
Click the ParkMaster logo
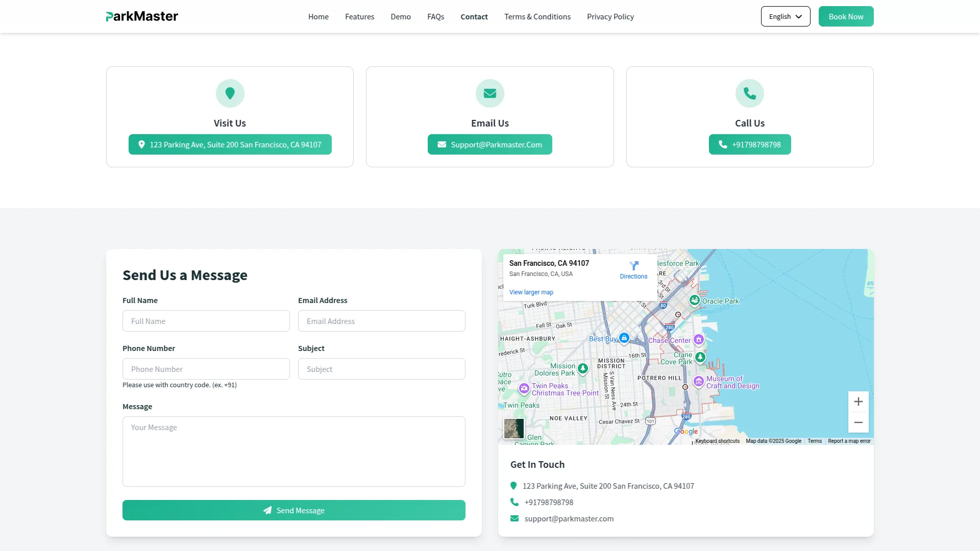(141, 16)
